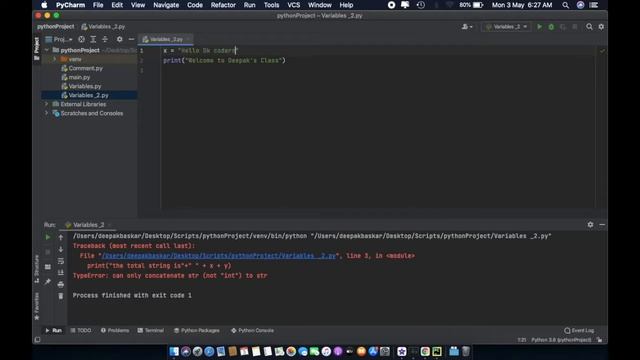Open the Run tool window tab

(x=53, y=330)
